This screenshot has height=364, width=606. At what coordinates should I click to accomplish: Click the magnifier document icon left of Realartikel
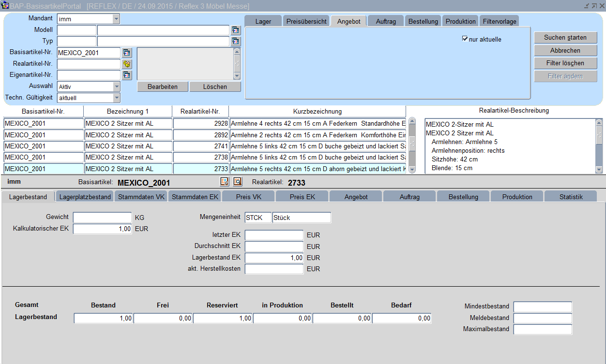237,182
